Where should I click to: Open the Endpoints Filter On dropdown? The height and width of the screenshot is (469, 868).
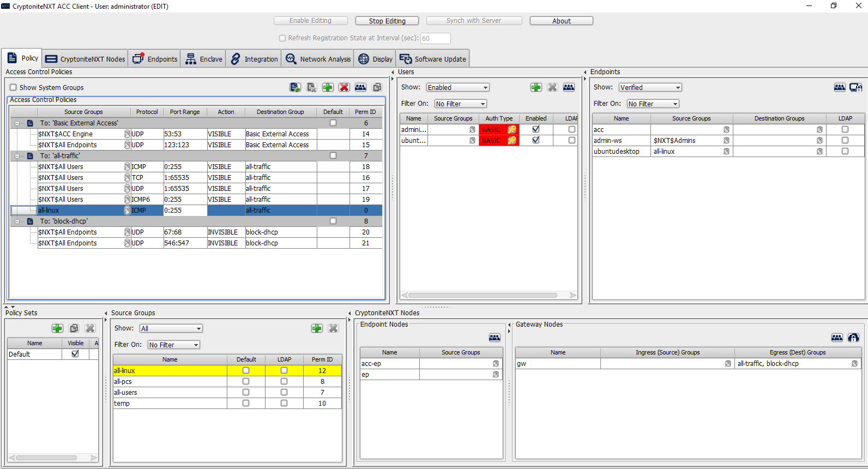pos(653,104)
